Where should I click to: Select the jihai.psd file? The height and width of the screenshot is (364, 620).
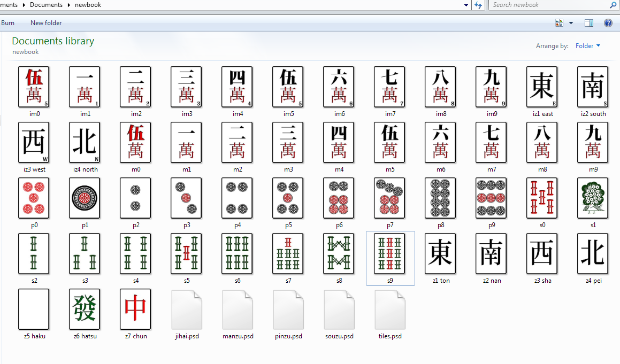(187, 310)
